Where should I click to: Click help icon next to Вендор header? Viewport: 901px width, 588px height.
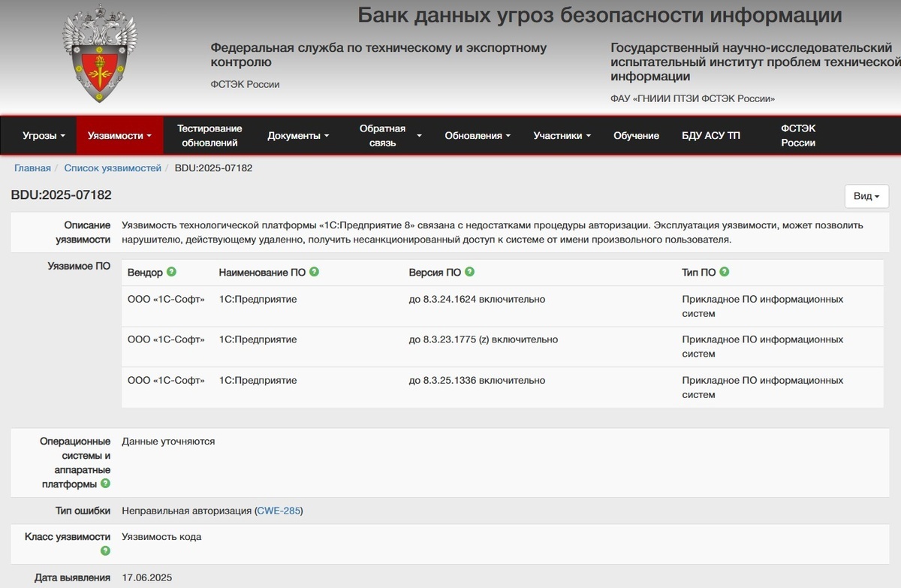coord(172,272)
